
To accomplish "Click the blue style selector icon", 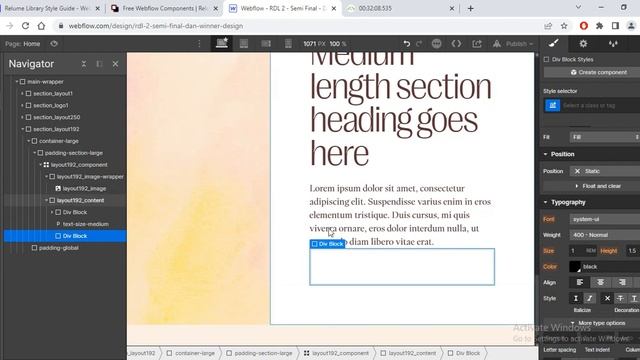I will click(553, 105).
